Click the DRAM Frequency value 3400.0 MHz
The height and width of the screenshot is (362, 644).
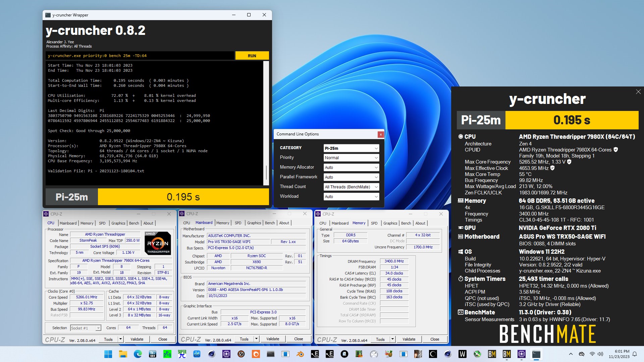coord(394,261)
